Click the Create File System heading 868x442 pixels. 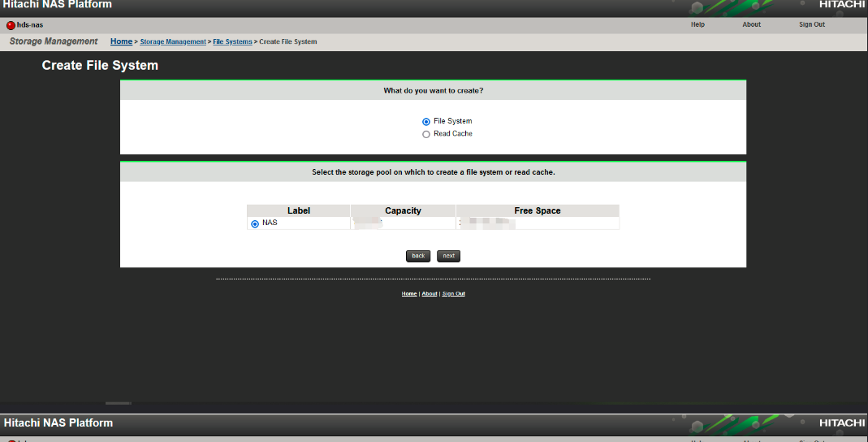coord(100,65)
